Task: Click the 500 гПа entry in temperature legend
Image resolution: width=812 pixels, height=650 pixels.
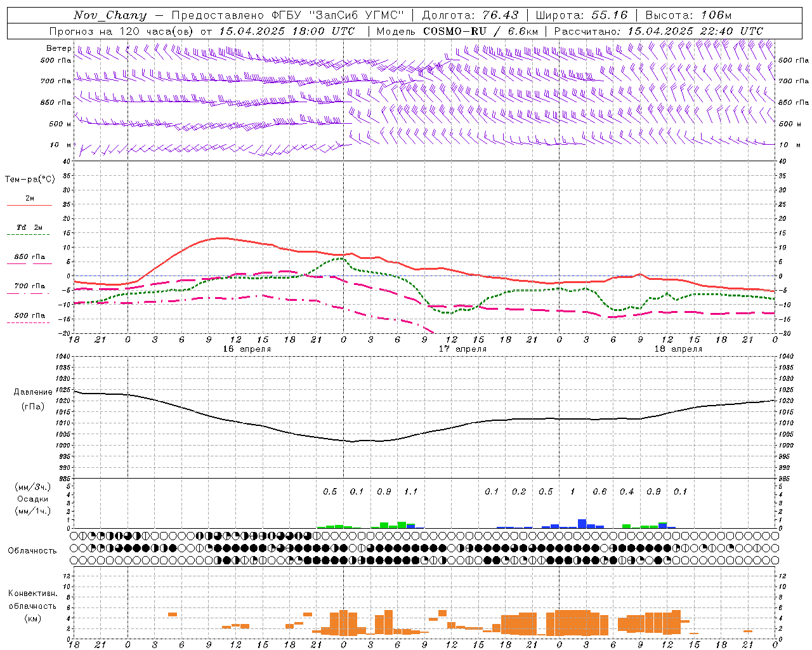Action: click(x=30, y=315)
